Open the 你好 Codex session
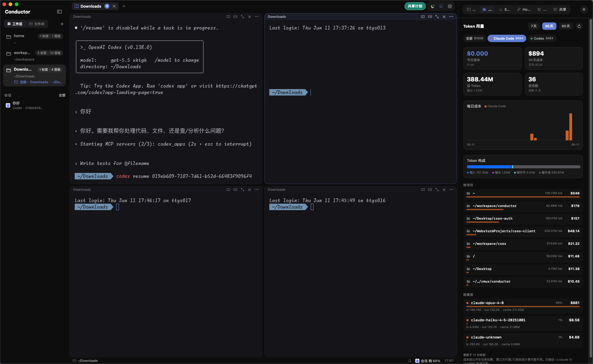 [x=34, y=105]
